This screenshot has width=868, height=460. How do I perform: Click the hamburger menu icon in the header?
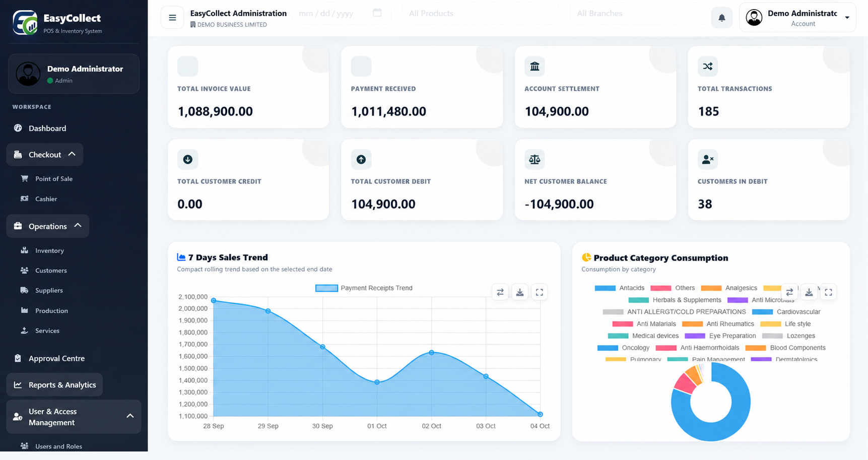pos(172,18)
